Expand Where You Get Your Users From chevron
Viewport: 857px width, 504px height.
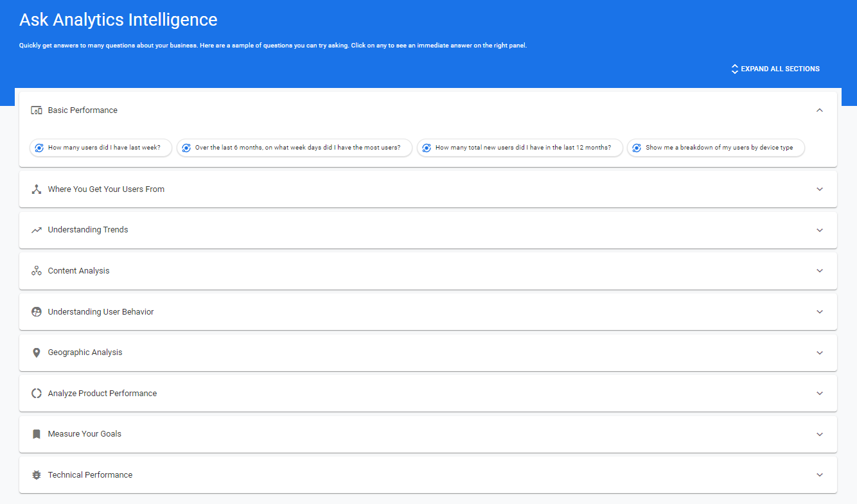(819, 189)
